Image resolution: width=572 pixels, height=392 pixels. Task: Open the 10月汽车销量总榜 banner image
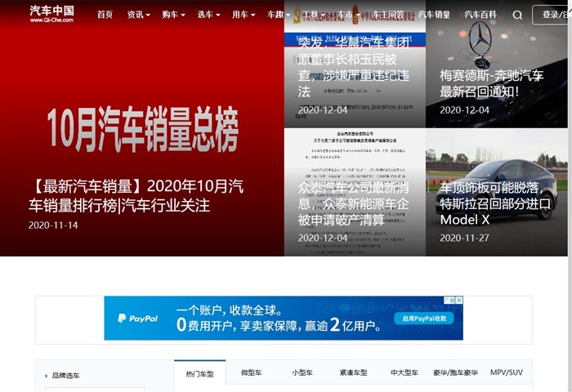(143, 129)
